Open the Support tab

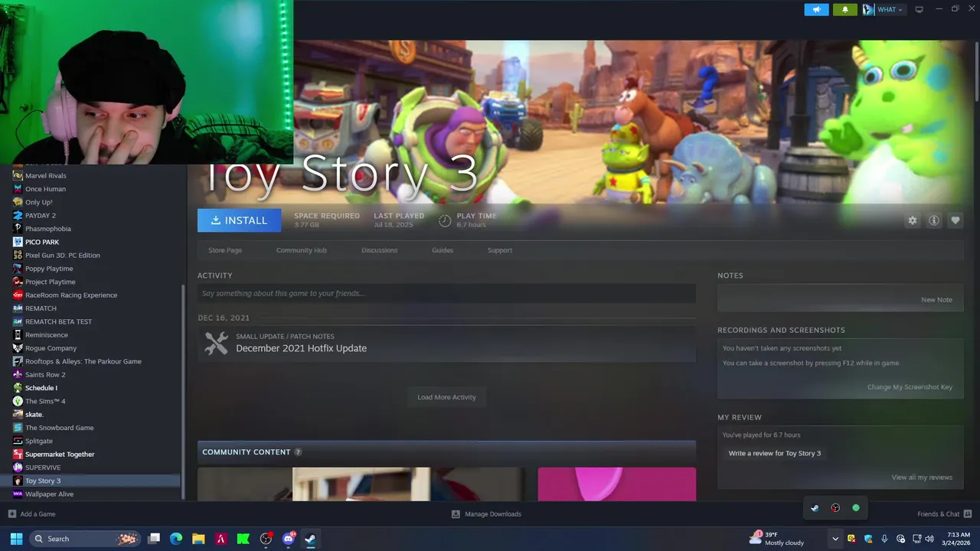coord(500,250)
